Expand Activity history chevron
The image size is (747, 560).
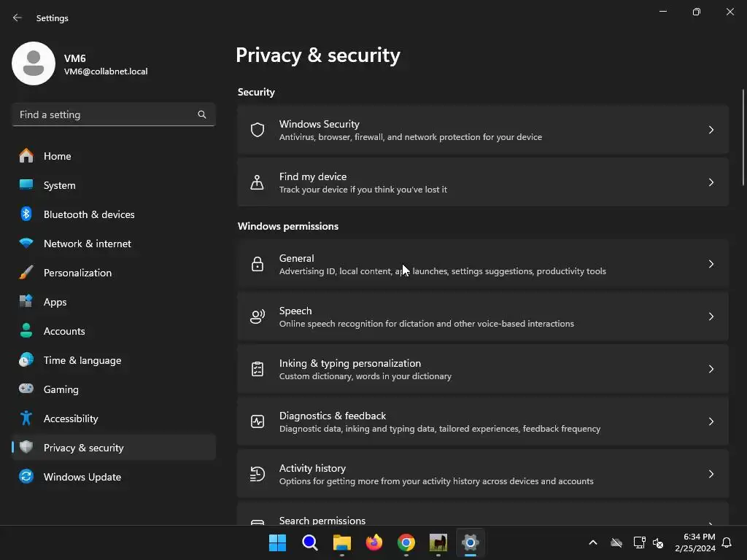click(711, 474)
